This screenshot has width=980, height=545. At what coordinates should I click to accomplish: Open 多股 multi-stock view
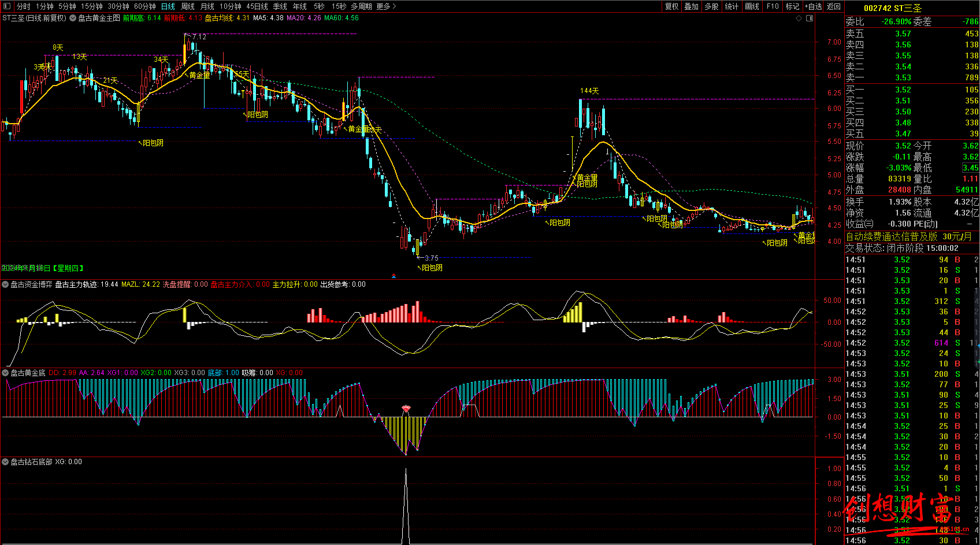pyautogui.click(x=712, y=6)
